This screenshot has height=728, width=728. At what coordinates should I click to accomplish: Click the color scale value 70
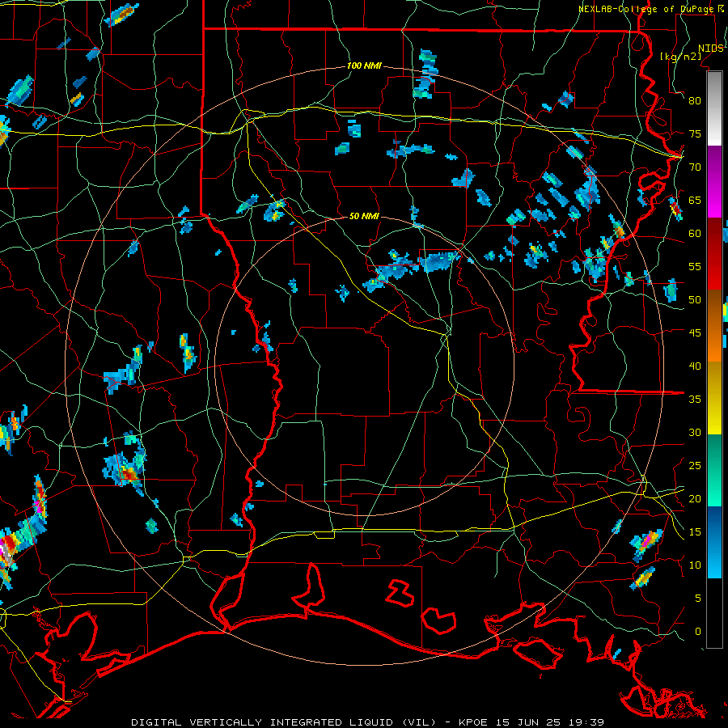(x=695, y=167)
